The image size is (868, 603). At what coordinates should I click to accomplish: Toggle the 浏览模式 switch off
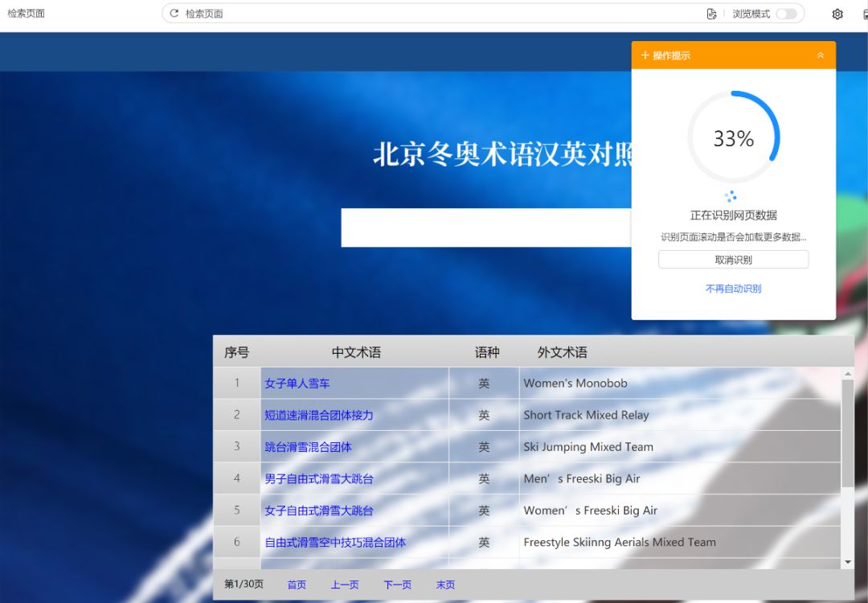(785, 14)
